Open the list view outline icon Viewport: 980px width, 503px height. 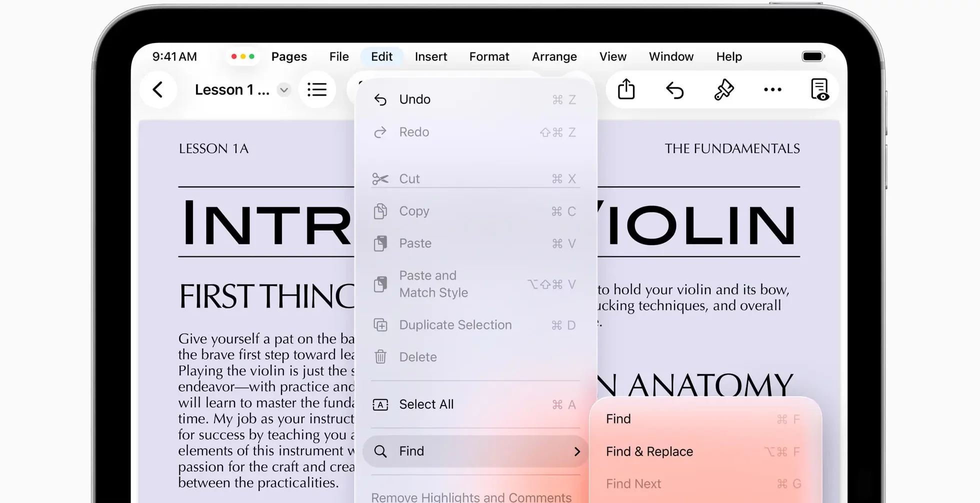point(317,90)
